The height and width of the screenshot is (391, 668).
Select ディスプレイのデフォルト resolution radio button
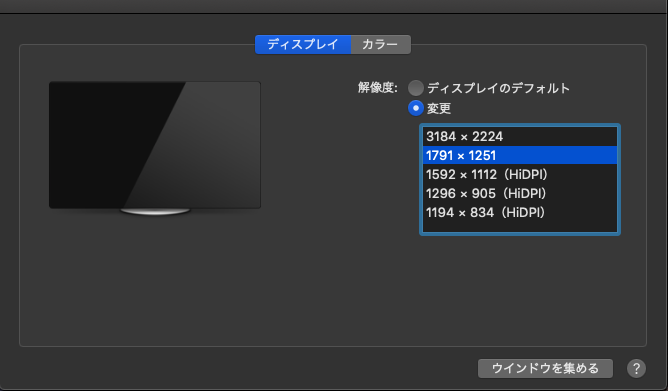coord(416,88)
